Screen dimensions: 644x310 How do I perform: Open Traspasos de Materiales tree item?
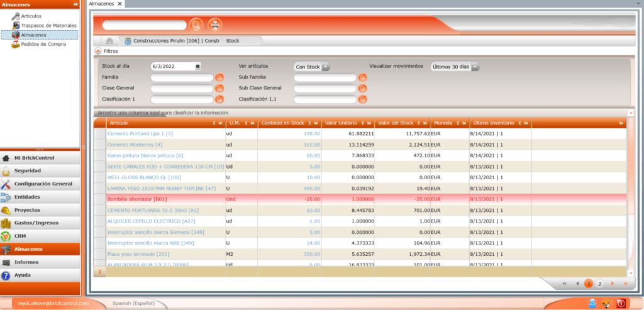click(x=48, y=25)
